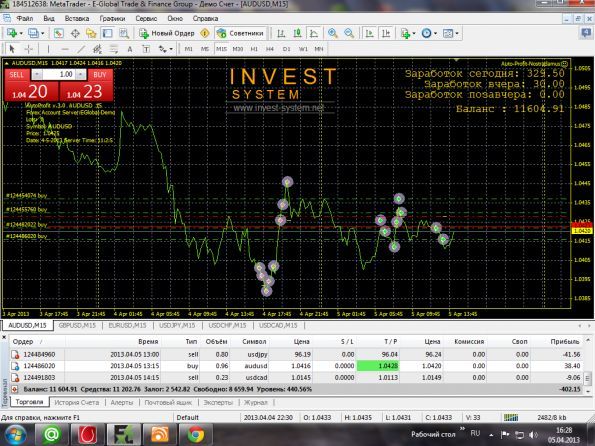This screenshot has height=446, width=595.
Task: Switch timeframe to M5
Action: [205, 49]
